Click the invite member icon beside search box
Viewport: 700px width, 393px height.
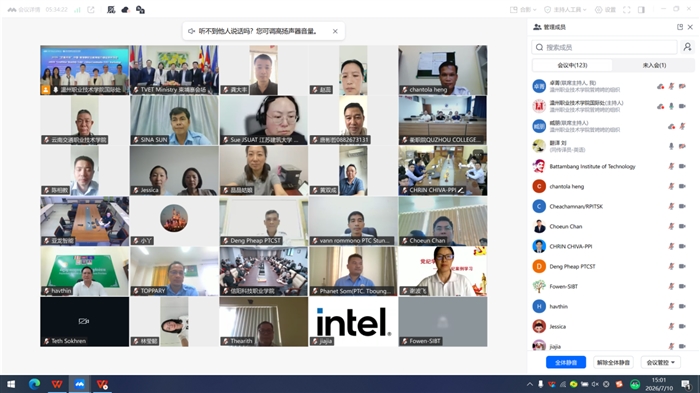[x=688, y=47]
